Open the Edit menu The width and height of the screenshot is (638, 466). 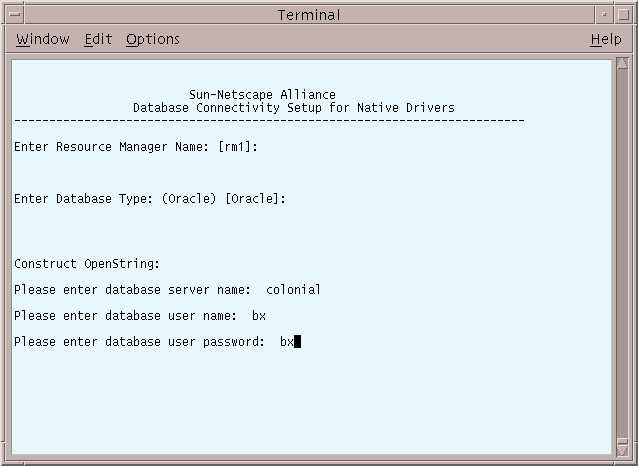[98, 39]
